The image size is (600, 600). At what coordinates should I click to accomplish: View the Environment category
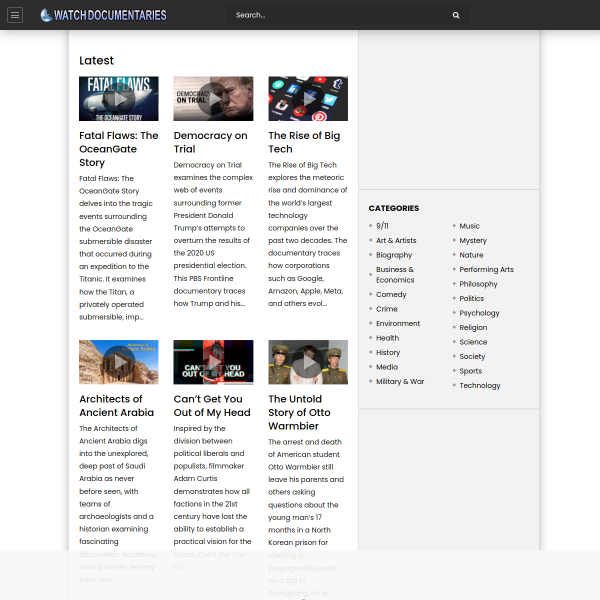coord(398,323)
